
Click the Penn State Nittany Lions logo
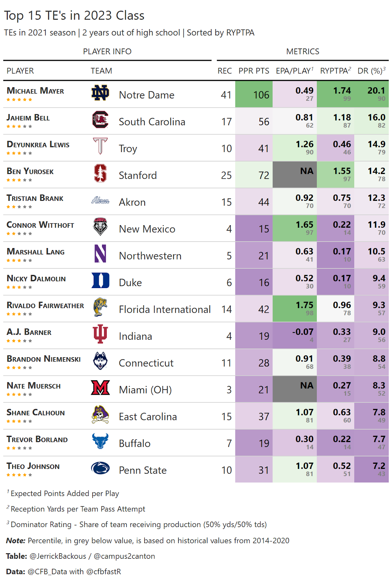click(x=100, y=468)
